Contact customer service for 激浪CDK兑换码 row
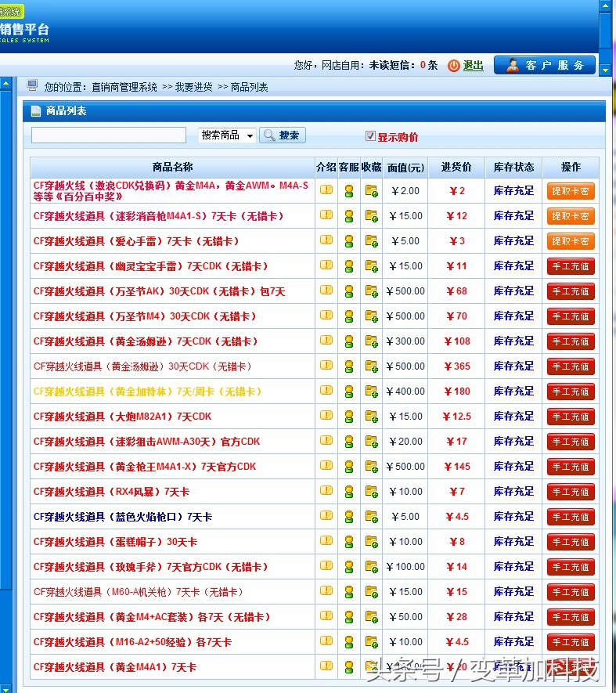This screenshot has height=693, width=616. tap(349, 191)
